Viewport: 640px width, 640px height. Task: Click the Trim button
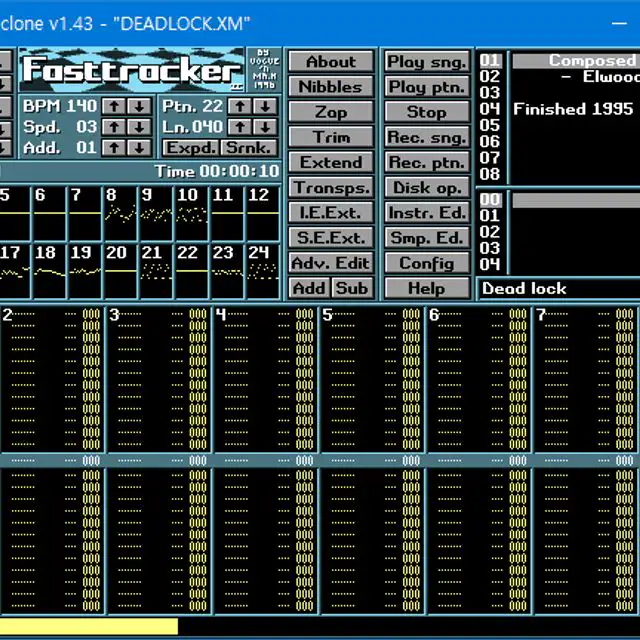331,137
